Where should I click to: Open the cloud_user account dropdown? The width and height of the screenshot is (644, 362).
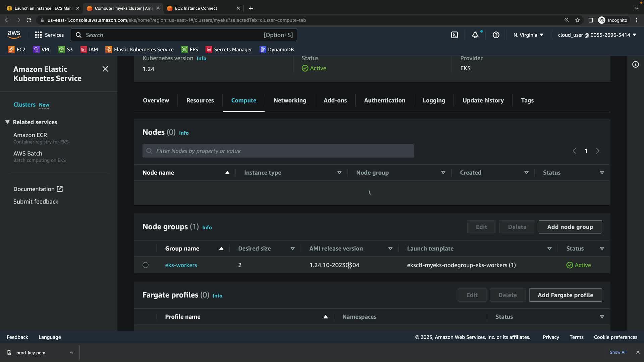pos(597,35)
